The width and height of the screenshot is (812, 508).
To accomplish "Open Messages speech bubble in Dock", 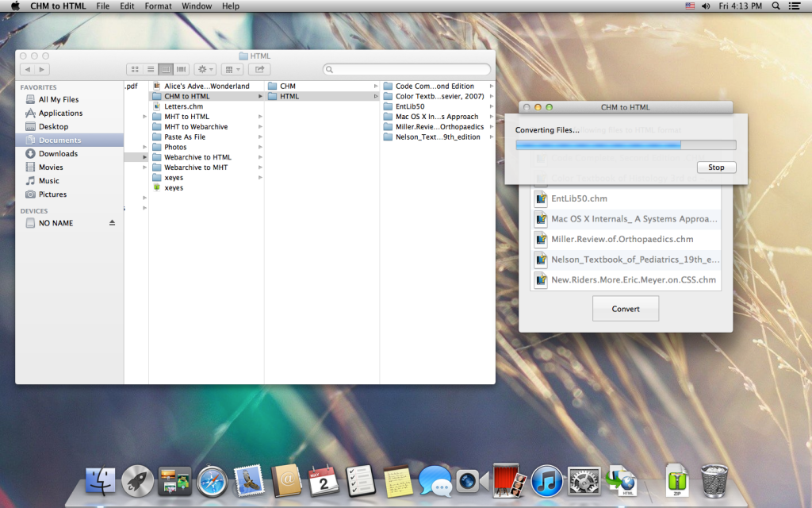I will (x=435, y=481).
